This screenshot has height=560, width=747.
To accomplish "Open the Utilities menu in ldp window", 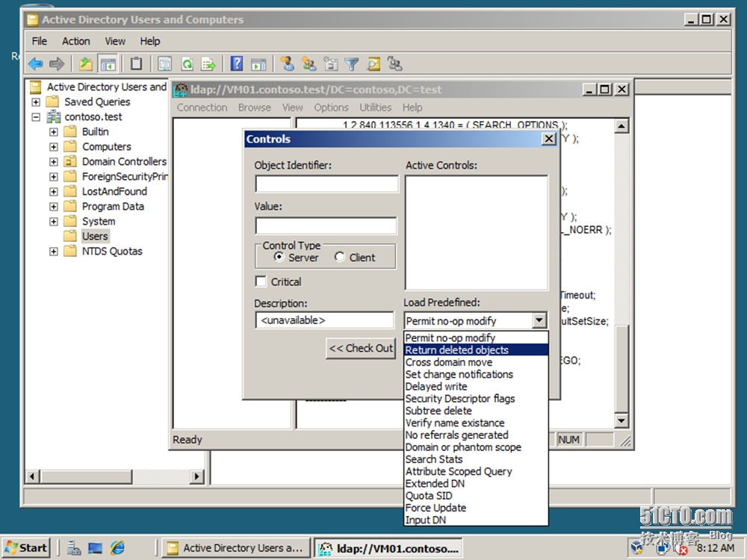I will point(376,108).
